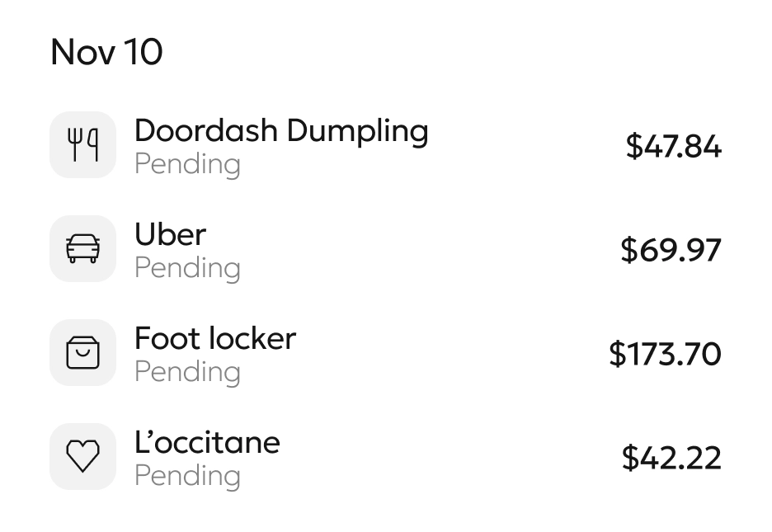The height and width of the screenshot is (532, 772).
Task: Click the Nov 10 date header
Action: (106, 52)
